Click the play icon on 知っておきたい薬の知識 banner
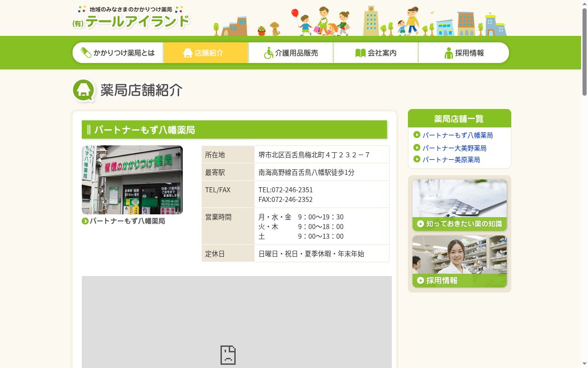Screen dimensions: 588x368 tap(420, 224)
